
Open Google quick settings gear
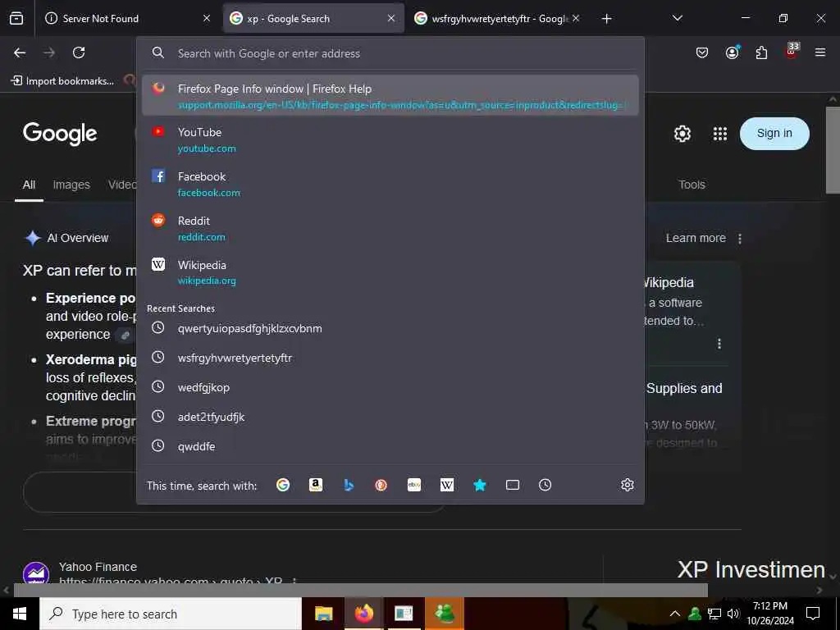[x=682, y=134]
